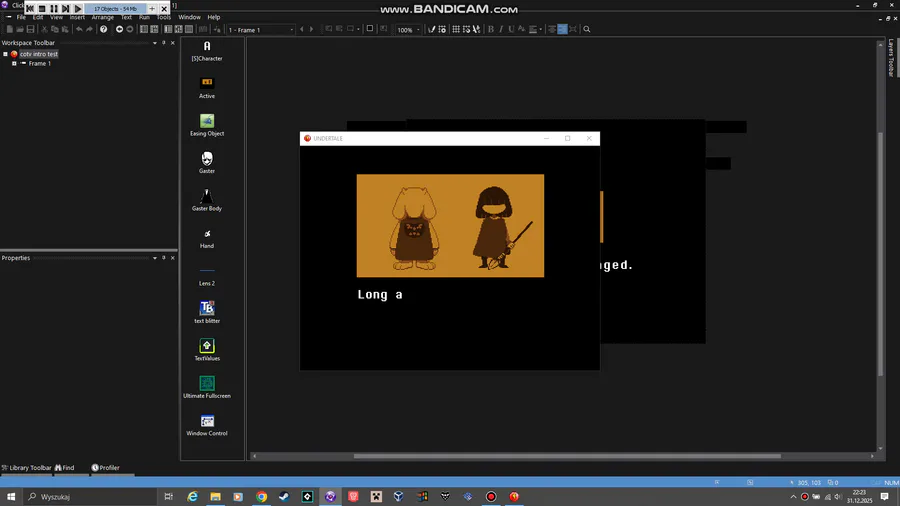Screen dimensions: 900x506
Task: Click the Help question mark icon
Action: click(x=104, y=30)
